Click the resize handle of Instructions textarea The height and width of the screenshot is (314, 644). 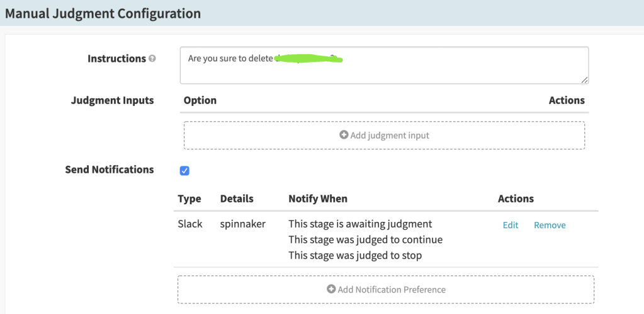coord(585,80)
